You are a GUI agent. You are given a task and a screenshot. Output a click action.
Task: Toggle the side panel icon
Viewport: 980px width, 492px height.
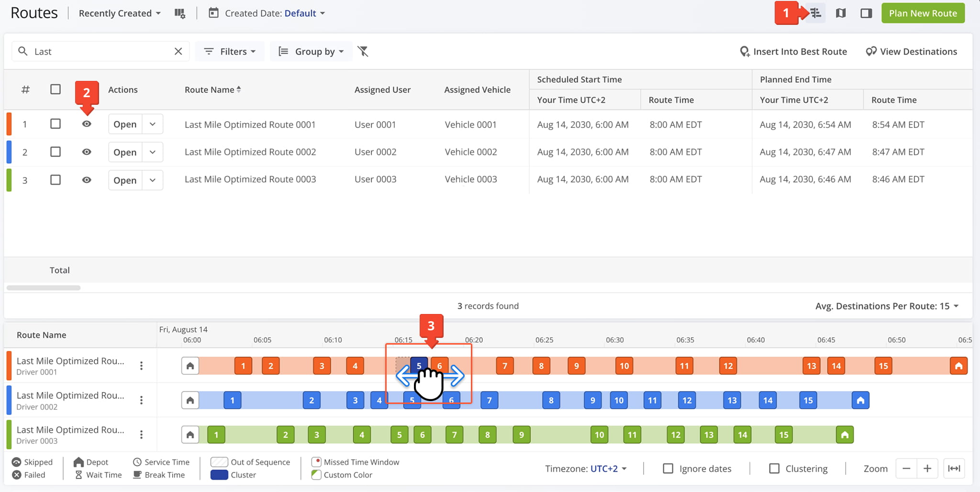coord(866,13)
